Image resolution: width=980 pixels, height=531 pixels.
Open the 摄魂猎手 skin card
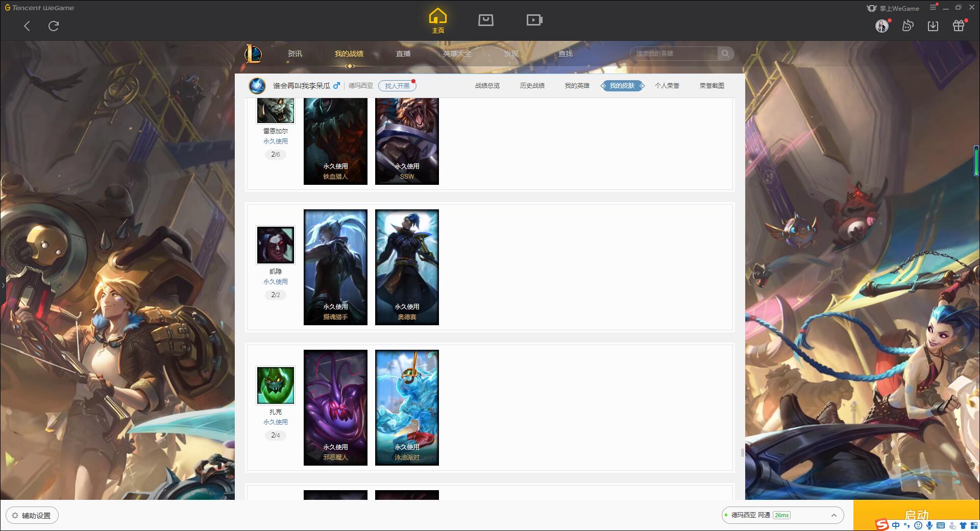pos(335,267)
